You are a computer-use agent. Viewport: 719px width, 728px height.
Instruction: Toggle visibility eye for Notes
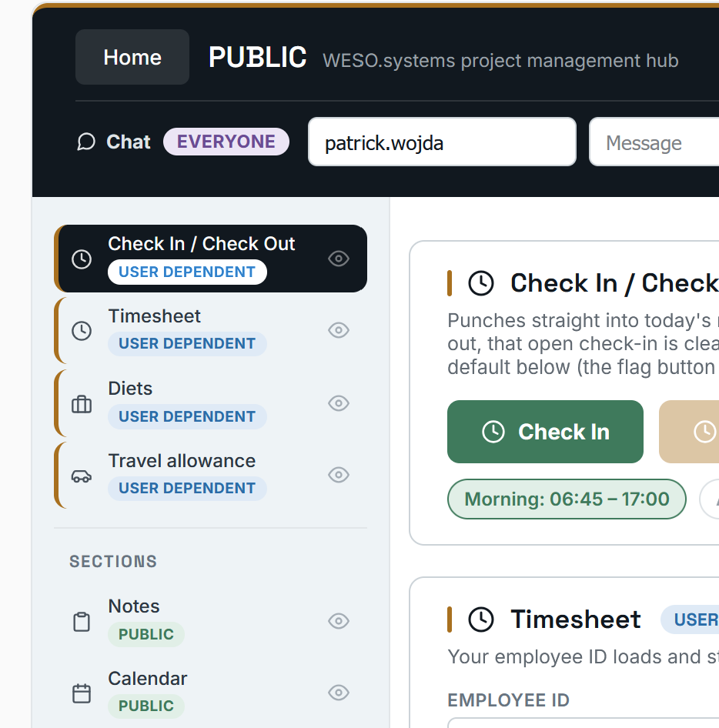click(x=339, y=621)
